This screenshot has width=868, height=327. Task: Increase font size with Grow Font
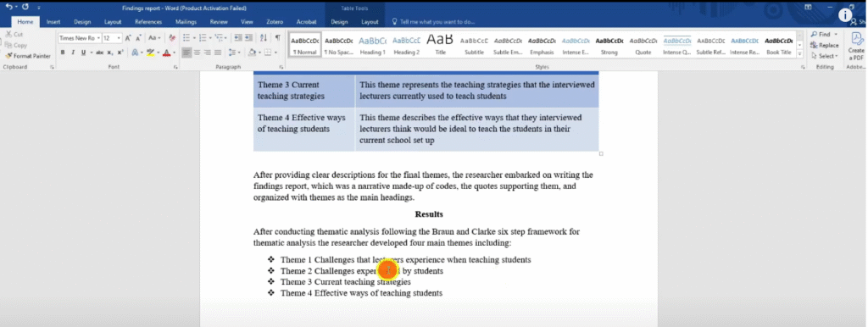[x=128, y=38]
